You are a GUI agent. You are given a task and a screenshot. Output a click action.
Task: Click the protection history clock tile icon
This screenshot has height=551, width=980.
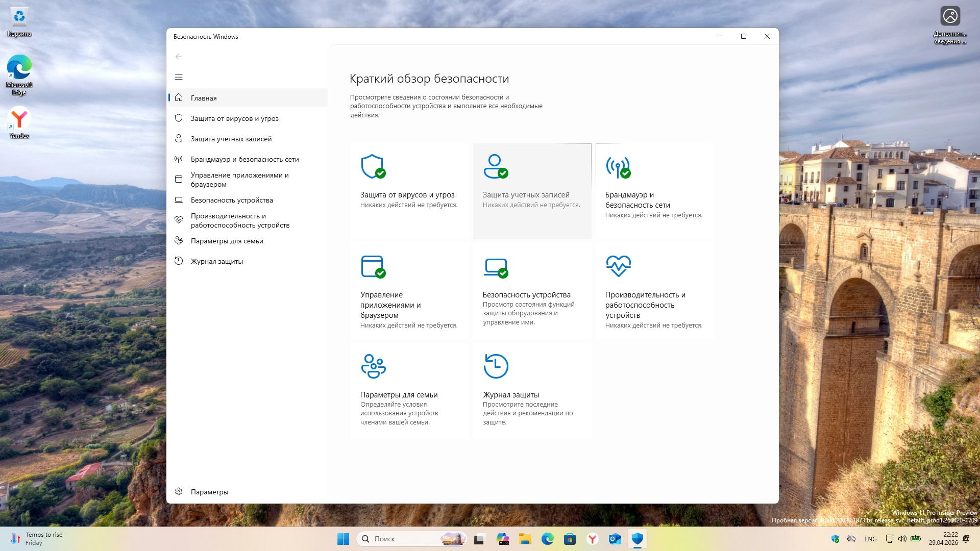496,366
